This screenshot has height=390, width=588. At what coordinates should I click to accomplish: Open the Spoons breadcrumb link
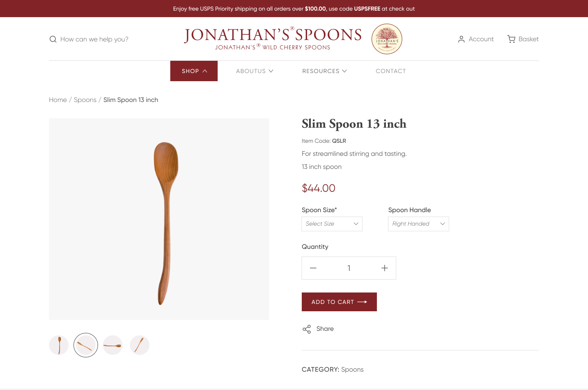coord(85,100)
